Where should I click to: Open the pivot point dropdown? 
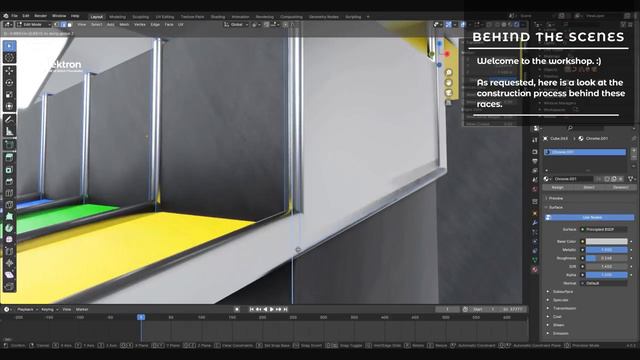256,24
